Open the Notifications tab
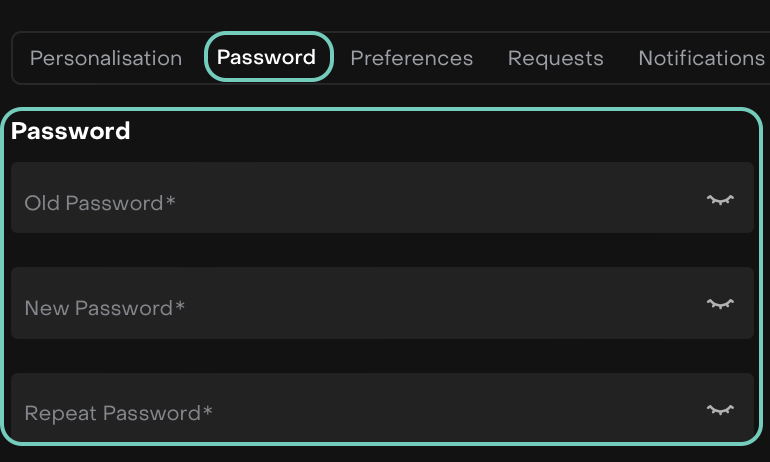770x462 pixels. coord(701,58)
